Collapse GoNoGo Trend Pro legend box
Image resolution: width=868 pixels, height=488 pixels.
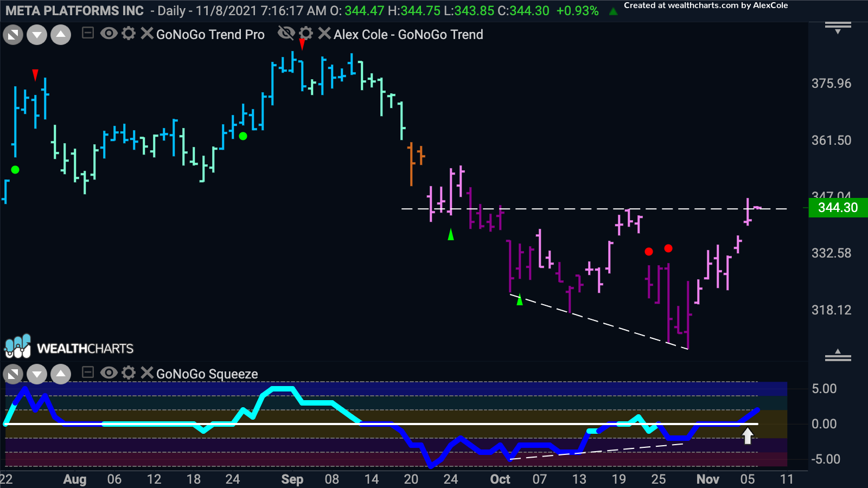pos(88,34)
